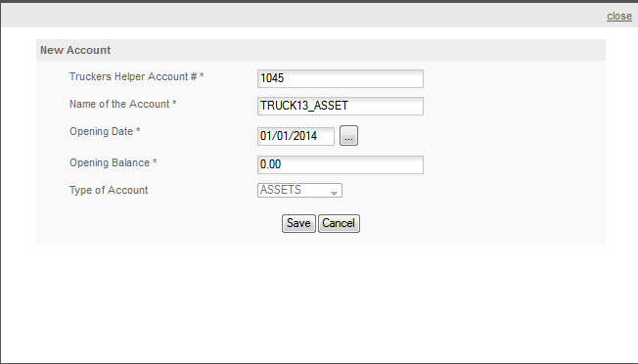Save the new account
The height and width of the screenshot is (364, 638).
pos(298,224)
